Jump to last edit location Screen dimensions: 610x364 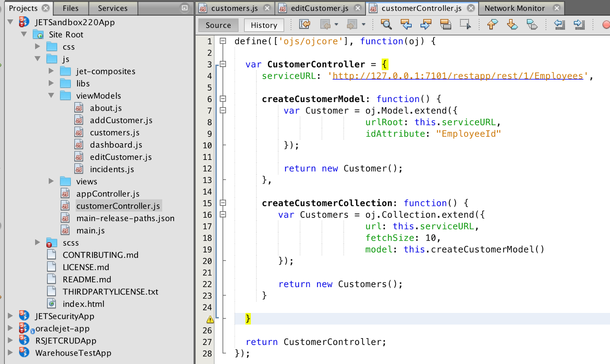[x=304, y=24]
